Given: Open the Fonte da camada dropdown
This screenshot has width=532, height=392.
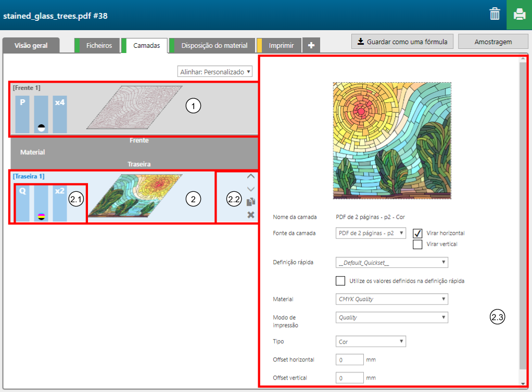Looking at the screenshot, I should [371, 233].
